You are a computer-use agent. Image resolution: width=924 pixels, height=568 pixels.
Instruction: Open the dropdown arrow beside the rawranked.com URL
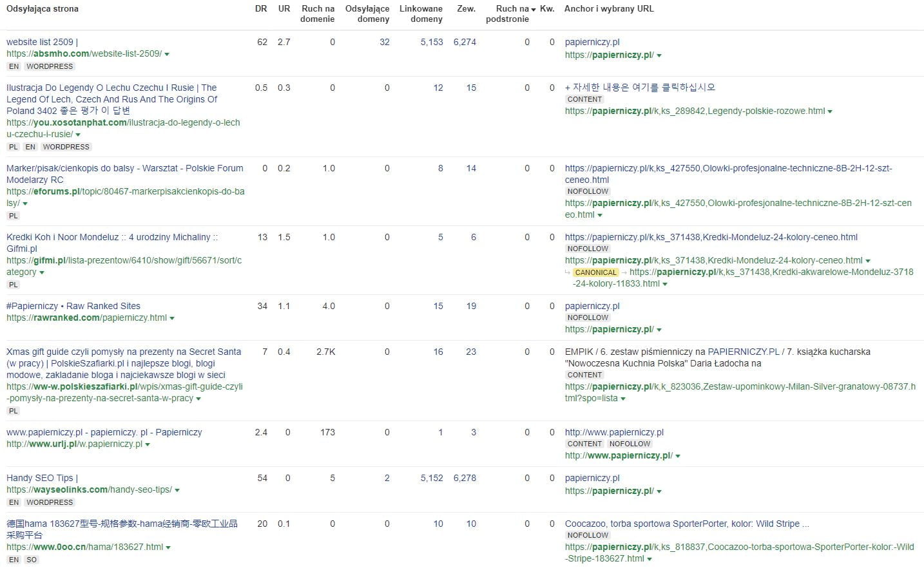172,318
